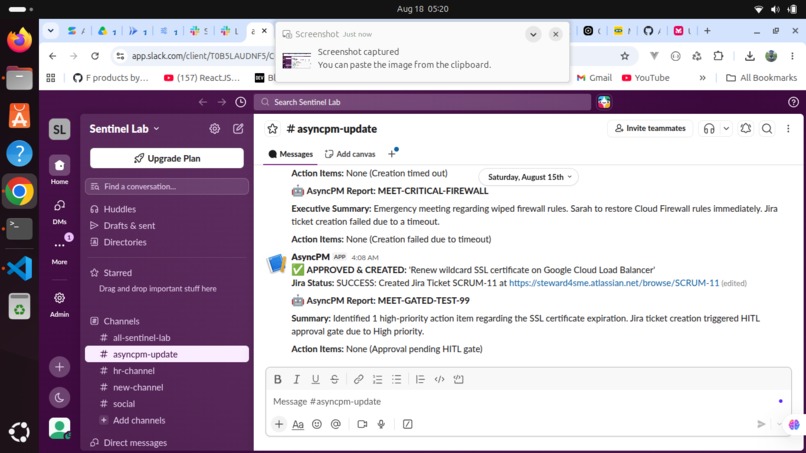Collapse the Channels section
The height and width of the screenshot is (453, 806).
click(121, 321)
